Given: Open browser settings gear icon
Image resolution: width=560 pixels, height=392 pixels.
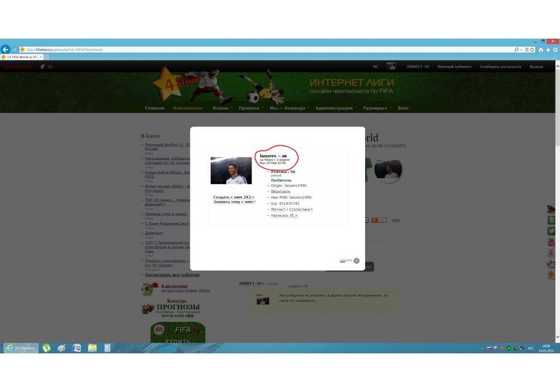Looking at the screenshot, I should point(555,49).
